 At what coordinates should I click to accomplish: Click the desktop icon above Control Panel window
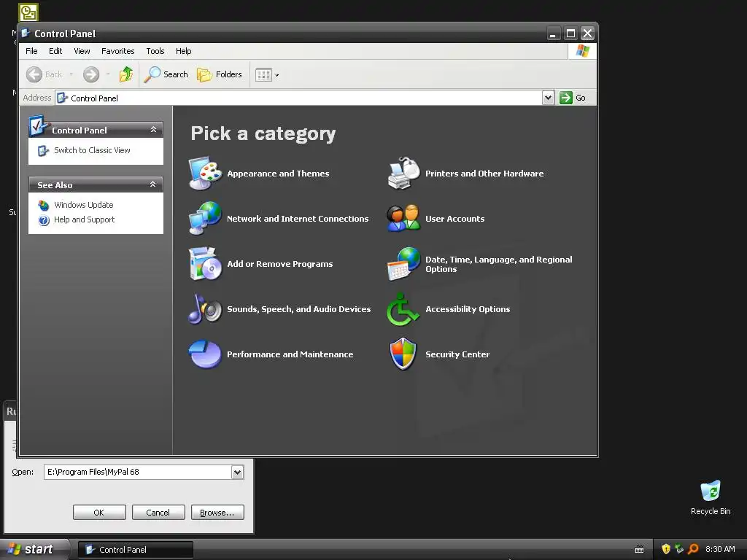click(x=28, y=12)
